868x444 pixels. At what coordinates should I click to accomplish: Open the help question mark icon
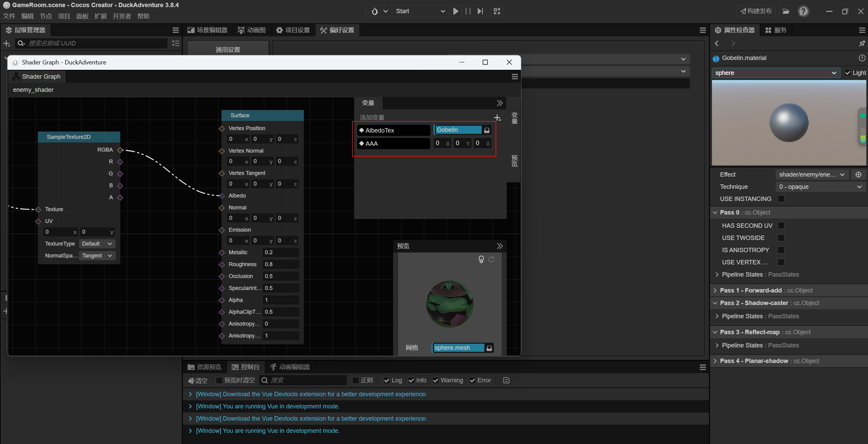point(803,11)
